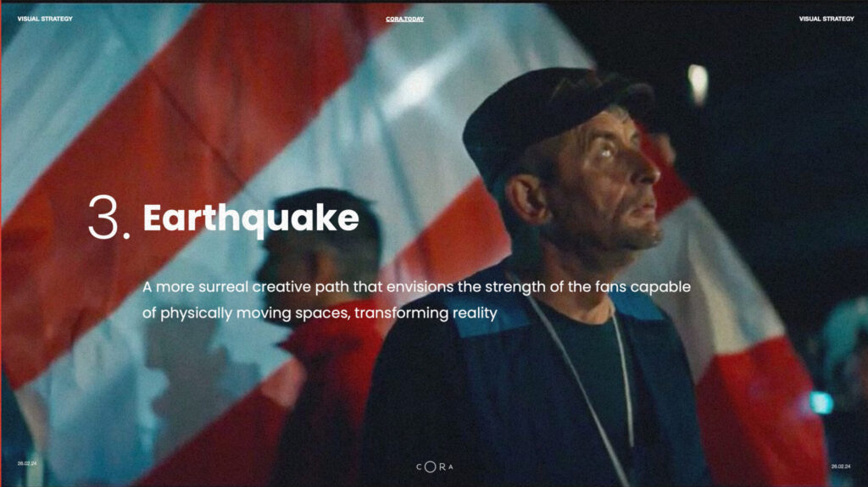This screenshot has width=868, height=487.
Task: Click the large number 3 before the heading
Action: click(109, 217)
